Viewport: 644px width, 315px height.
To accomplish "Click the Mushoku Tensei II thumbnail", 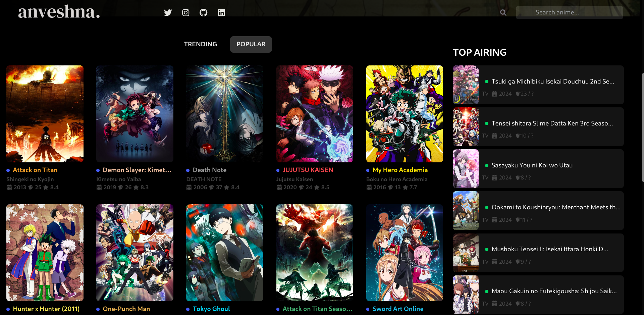I will [x=466, y=253].
